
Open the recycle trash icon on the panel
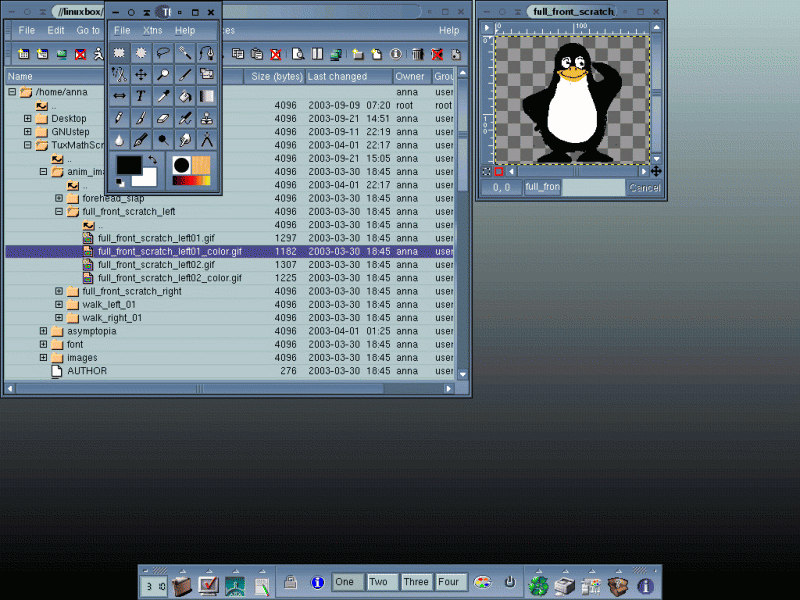(x=538, y=585)
